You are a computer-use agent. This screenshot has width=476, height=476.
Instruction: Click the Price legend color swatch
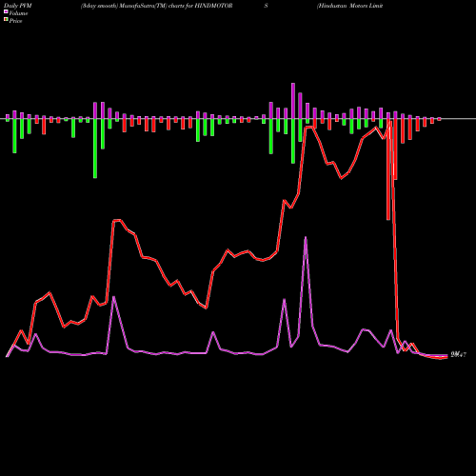pos(6,20)
